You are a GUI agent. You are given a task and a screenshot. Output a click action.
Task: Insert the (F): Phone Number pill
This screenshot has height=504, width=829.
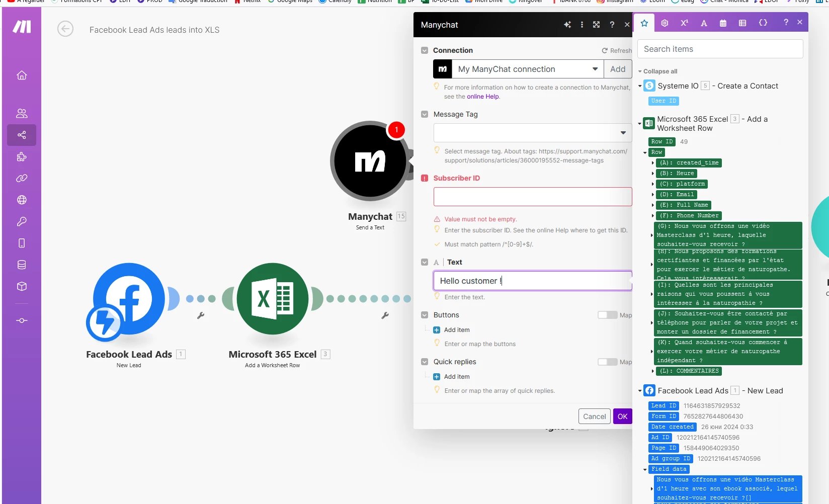coord(689,216)
